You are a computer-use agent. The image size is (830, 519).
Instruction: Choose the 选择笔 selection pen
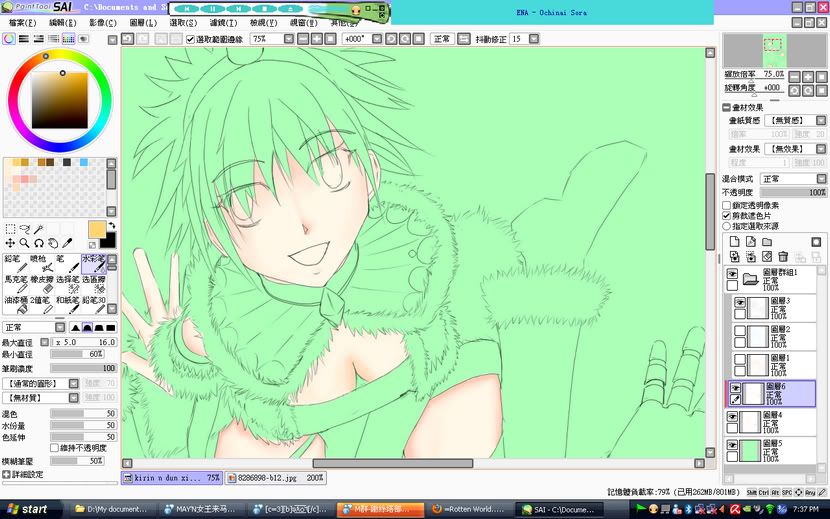coord(67,284)
